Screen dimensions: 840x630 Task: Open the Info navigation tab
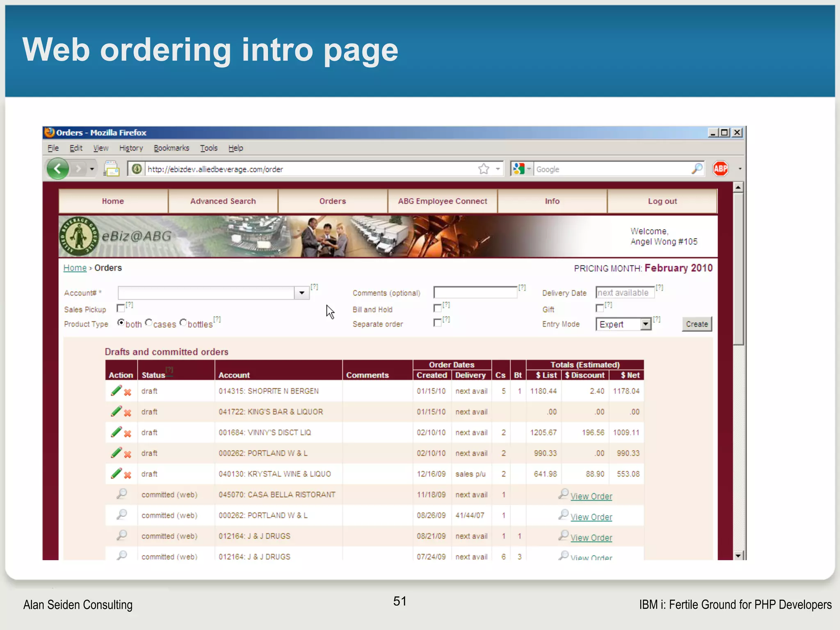pos(552,201)
